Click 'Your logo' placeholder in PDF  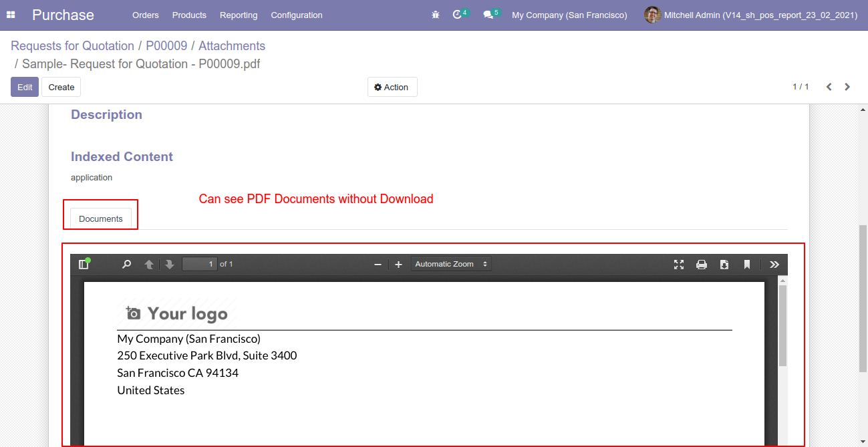point(176,313)
